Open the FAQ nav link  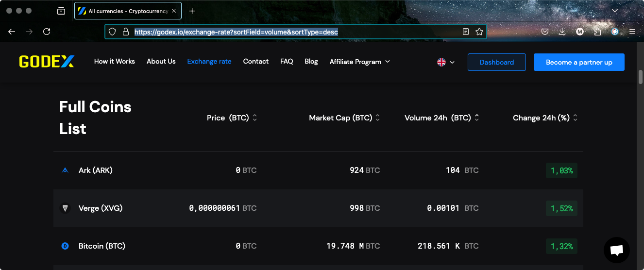[x=287, y=61]
